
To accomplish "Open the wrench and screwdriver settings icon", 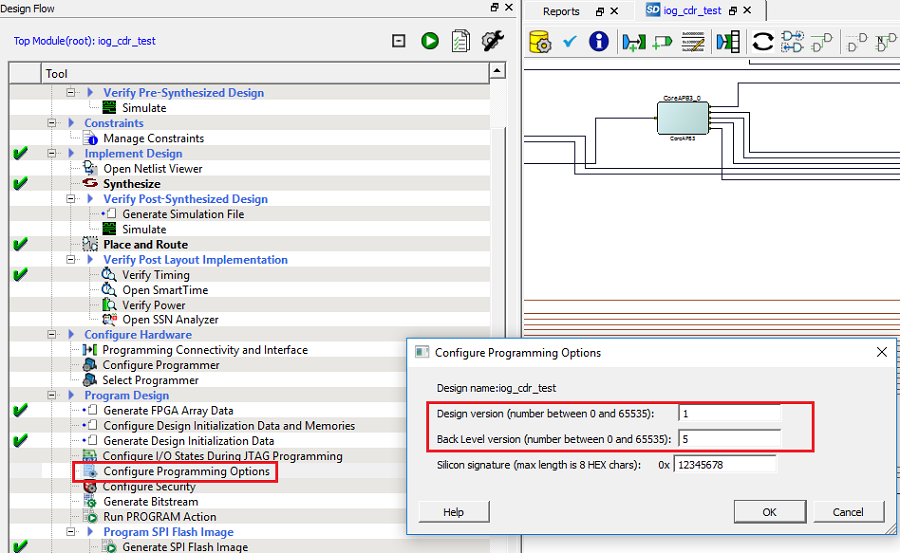I will (x=492, y=41).
